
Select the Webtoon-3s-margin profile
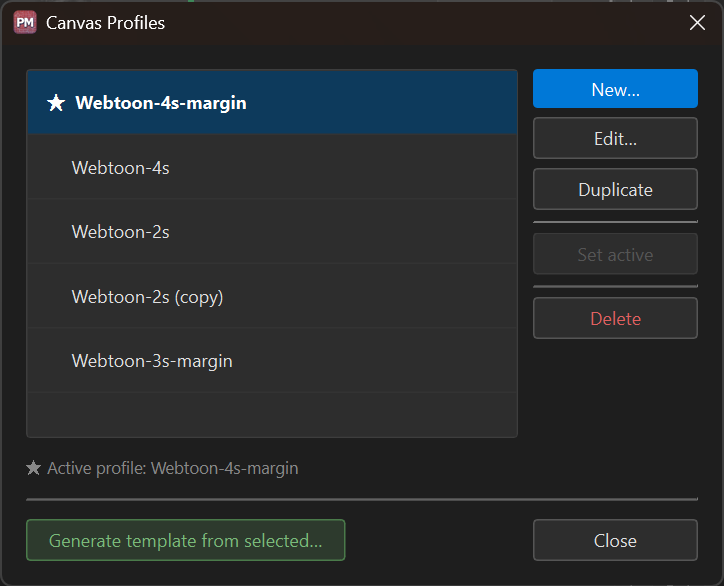point(272,361)
